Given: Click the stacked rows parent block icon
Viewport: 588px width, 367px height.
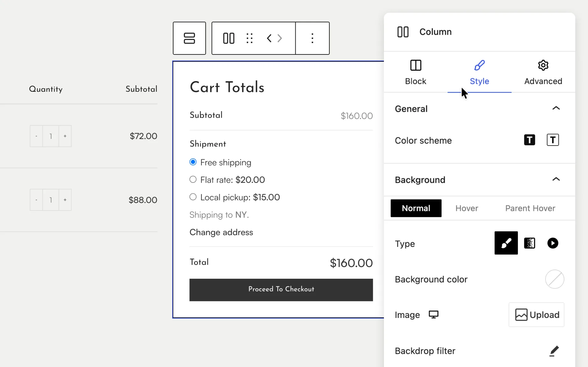Looking at the screenshot, I should (189, 38).
